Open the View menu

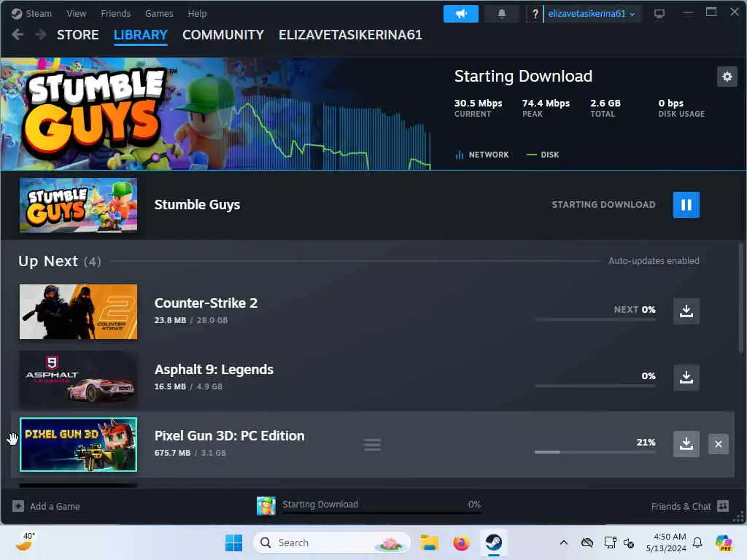point(76,13)
